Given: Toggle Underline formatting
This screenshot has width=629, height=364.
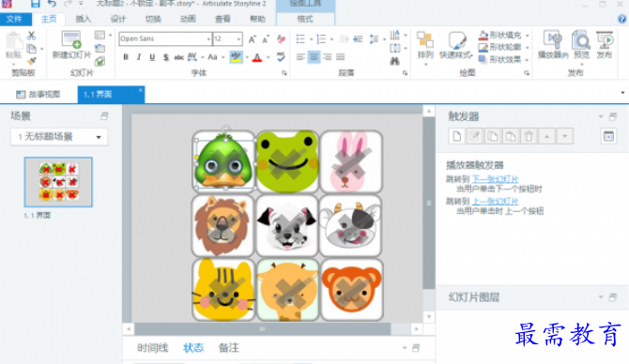Looking at the screenshot, I should (x=152, y=57).
